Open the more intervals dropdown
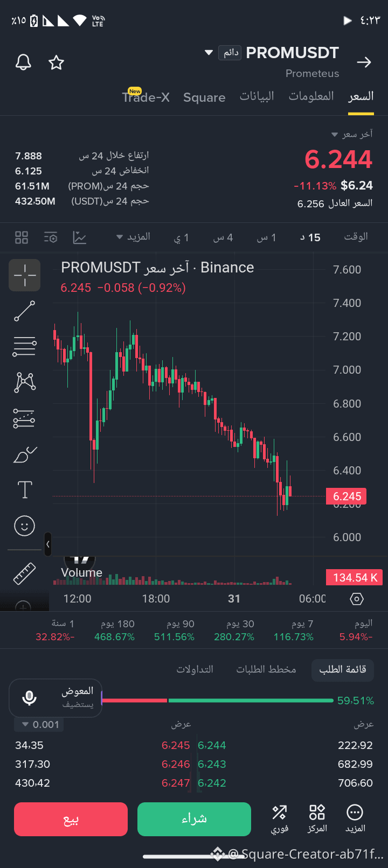 click(x=133, y=237)
